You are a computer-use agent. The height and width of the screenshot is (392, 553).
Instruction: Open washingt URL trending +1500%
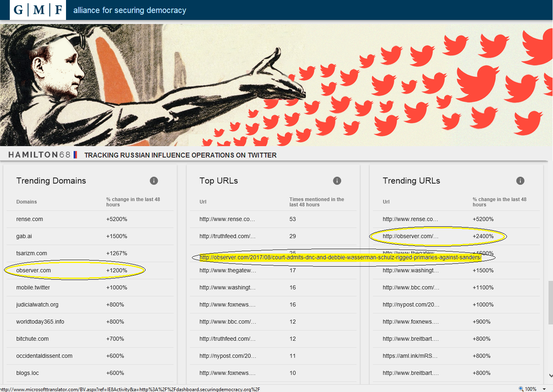411,270
